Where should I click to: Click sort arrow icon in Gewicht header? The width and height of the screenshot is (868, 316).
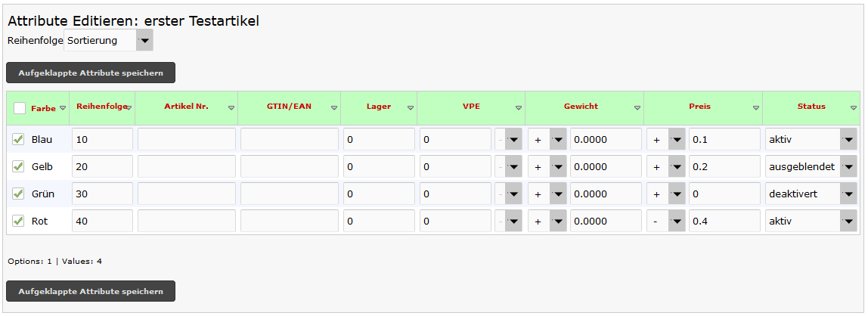[x=637, y=109]
